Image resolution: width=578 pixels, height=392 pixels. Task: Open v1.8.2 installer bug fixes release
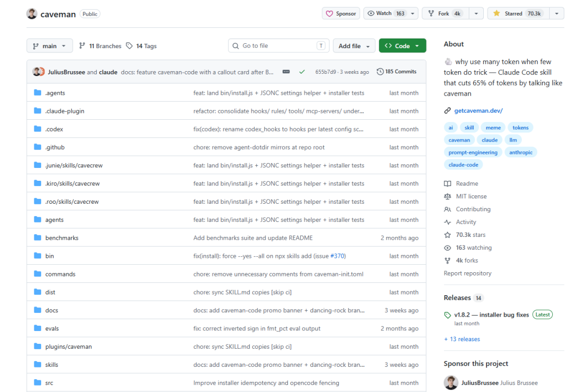(491, 314)
